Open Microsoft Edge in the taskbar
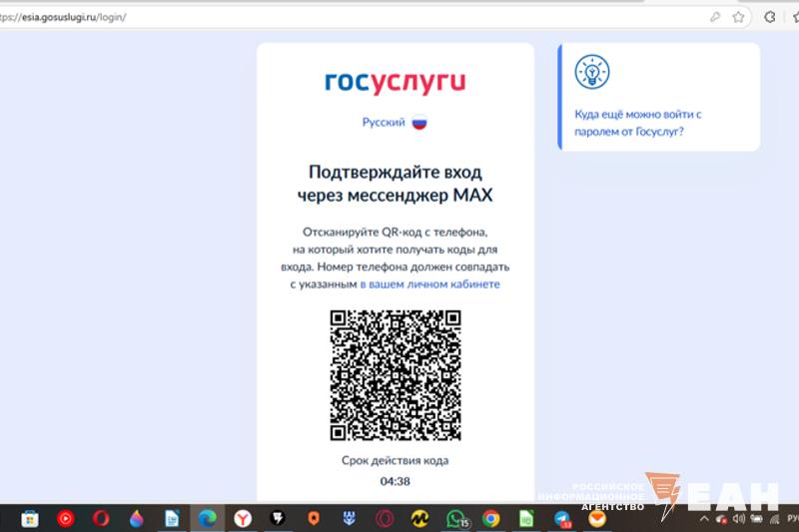The height and width of the screenshot is (532, 799). tap(208, 518)
